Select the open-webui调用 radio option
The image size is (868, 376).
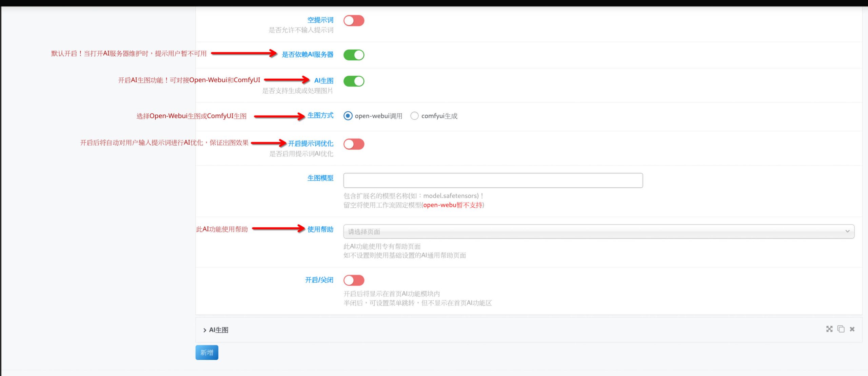click(x=348, y=116)
